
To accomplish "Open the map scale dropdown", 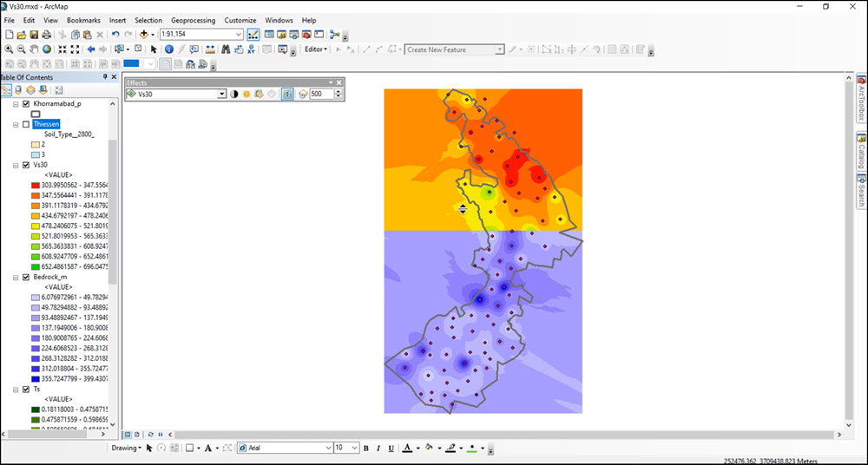I will coord(238,35).
